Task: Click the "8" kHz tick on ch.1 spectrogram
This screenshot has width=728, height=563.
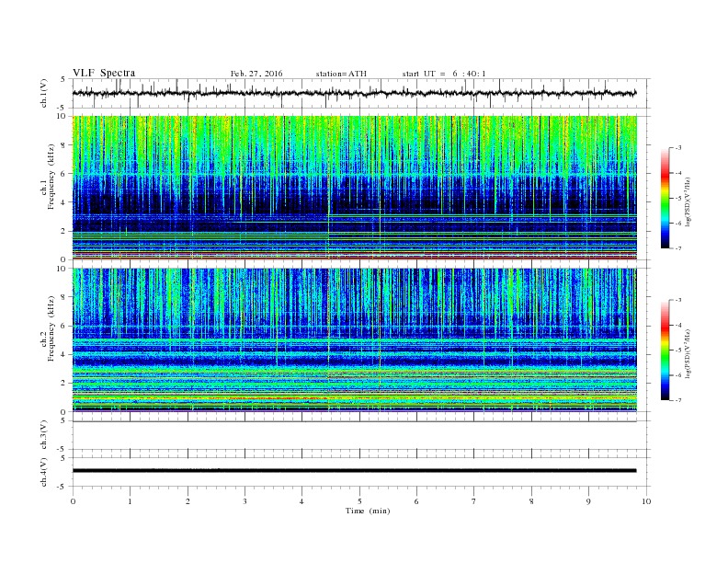Action: coord(63,145)
